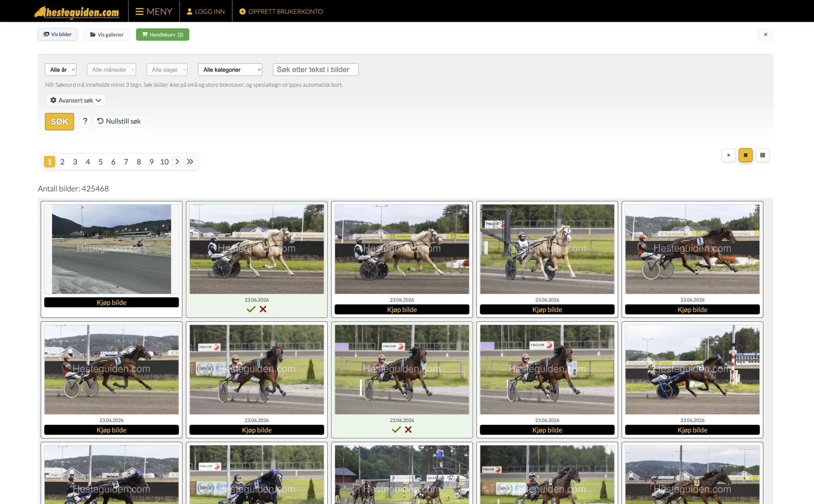Open the Alle år dropdown

click(61, 70)
